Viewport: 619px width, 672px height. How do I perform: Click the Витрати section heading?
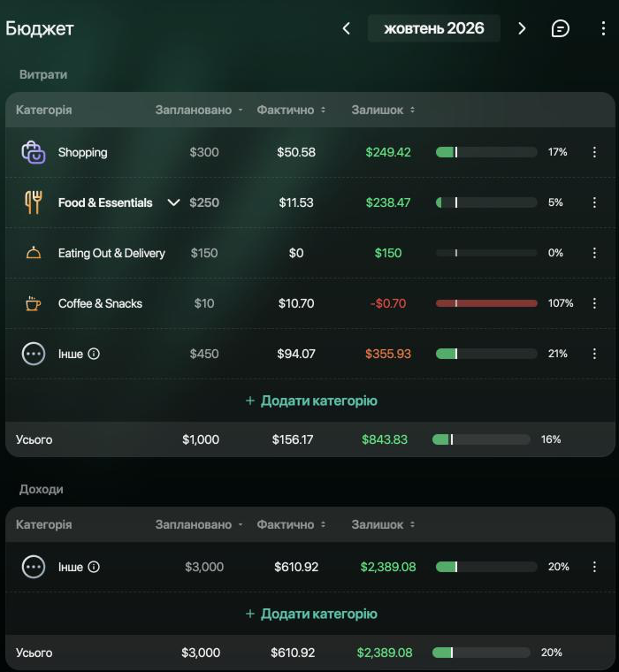click(x=43, y=74)
